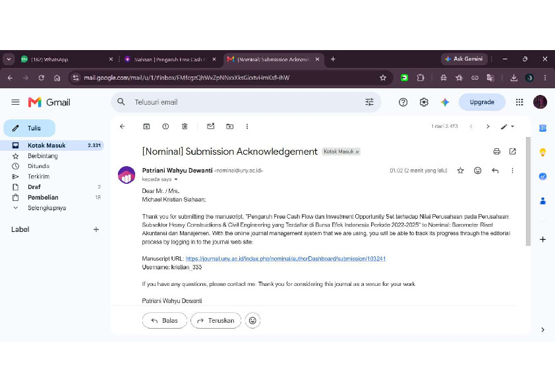Open Gmail support help icon
This screenshot has width=555, height=392.
[x=403, y=102]
